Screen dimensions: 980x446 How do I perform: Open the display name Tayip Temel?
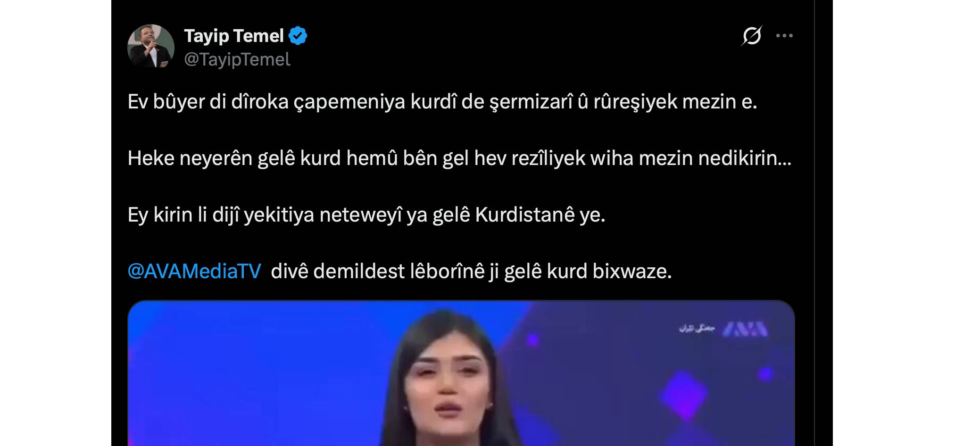tap(233, 36)
